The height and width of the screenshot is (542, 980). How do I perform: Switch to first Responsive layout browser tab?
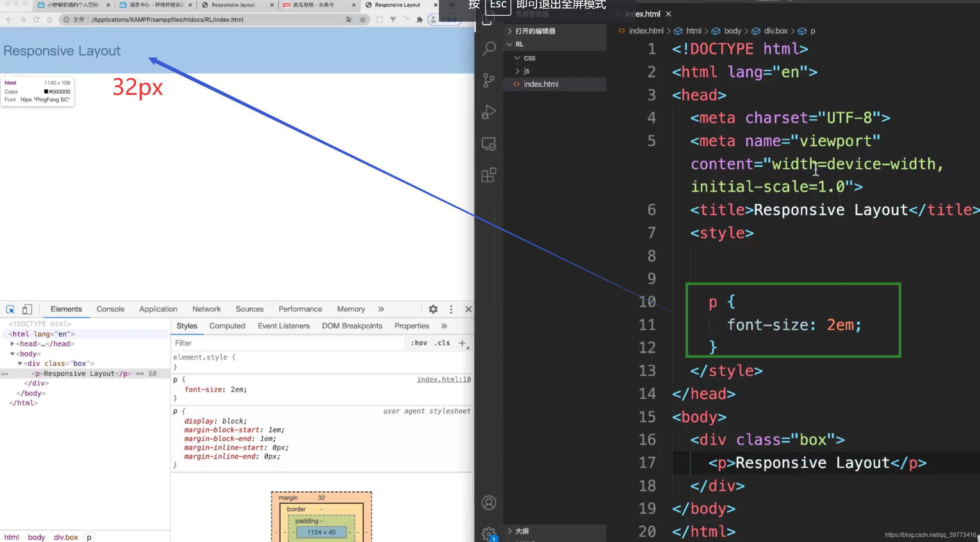pos(233,5)
